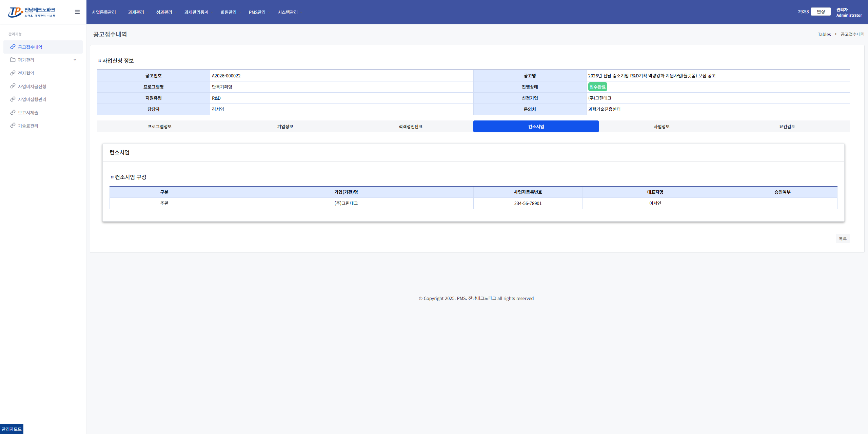Click session timer 29:58

(x=803, y=12)
